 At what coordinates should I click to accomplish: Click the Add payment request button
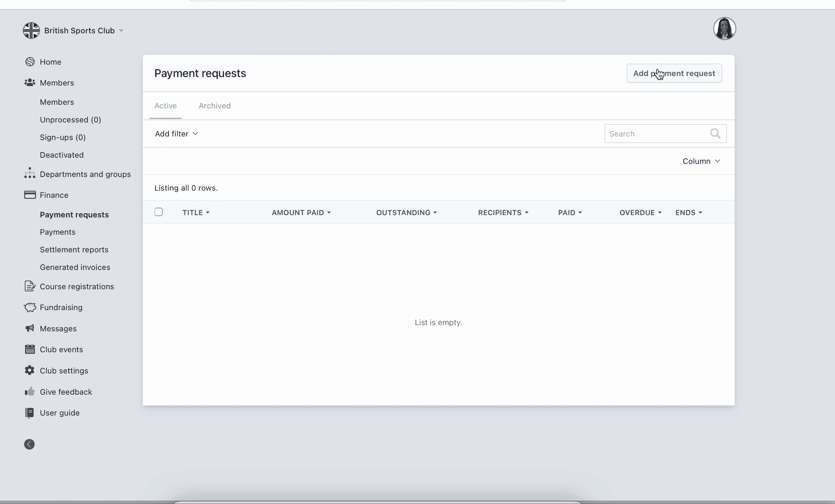coord(674,73)
